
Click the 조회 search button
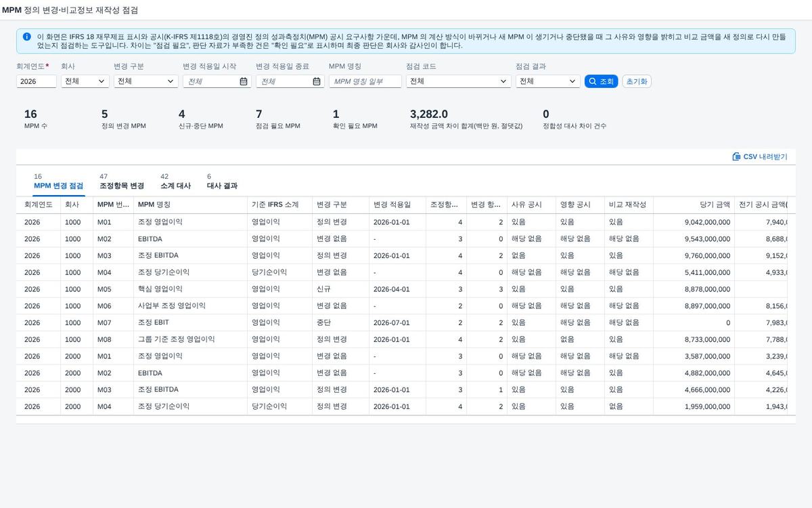click(602, 81)
